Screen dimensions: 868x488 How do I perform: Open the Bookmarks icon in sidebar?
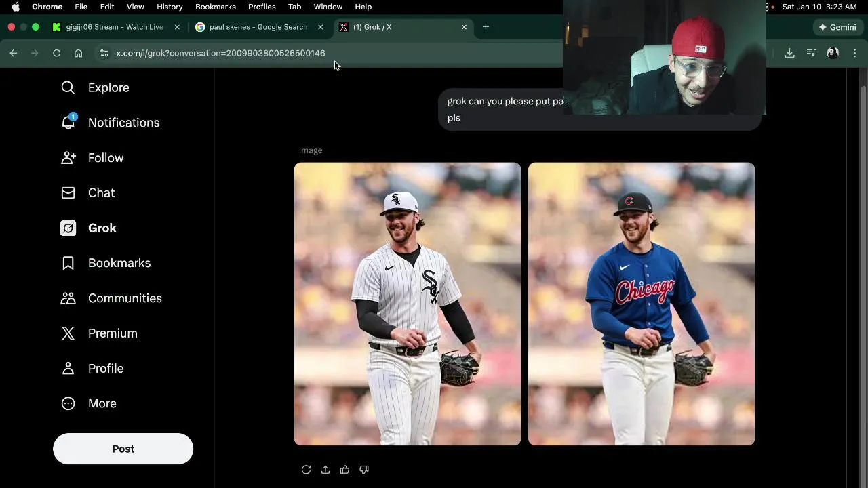point(68,263)
